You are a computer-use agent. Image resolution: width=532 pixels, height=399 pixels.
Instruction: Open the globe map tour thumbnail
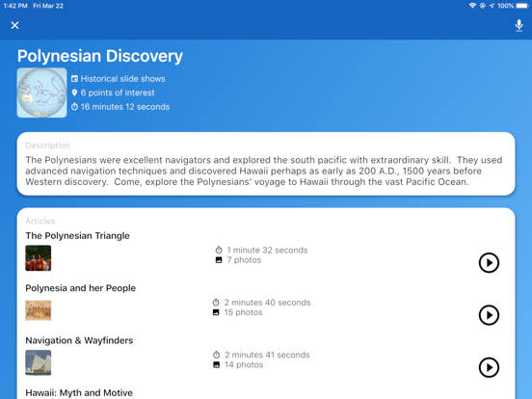pyautogui.click(x=41, y=93)
